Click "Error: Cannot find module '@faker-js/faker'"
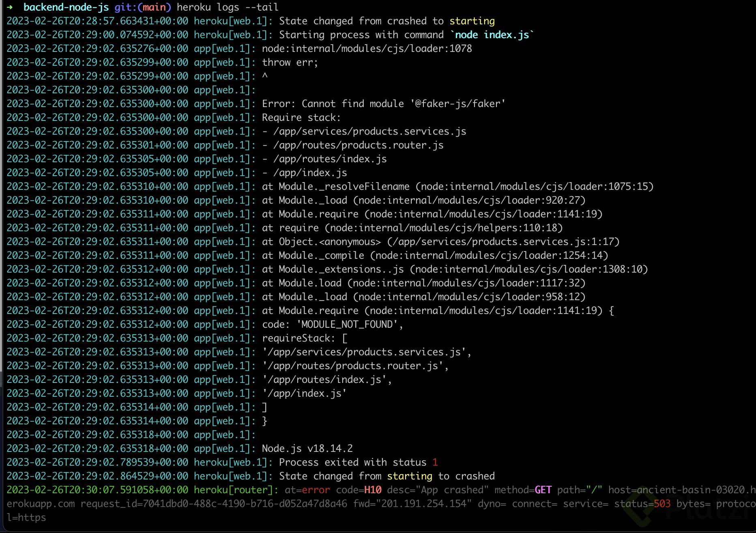756x533 pixels. [x=384, y=104]
